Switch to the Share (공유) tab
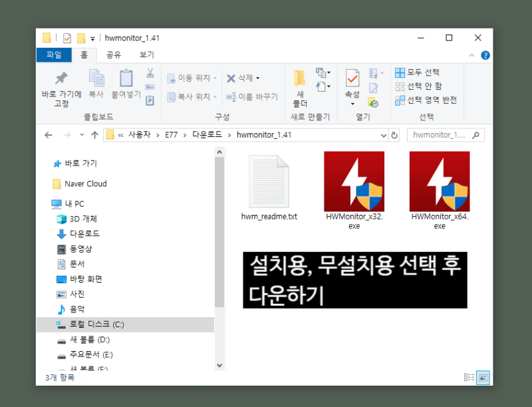 [x=113, y=55]
